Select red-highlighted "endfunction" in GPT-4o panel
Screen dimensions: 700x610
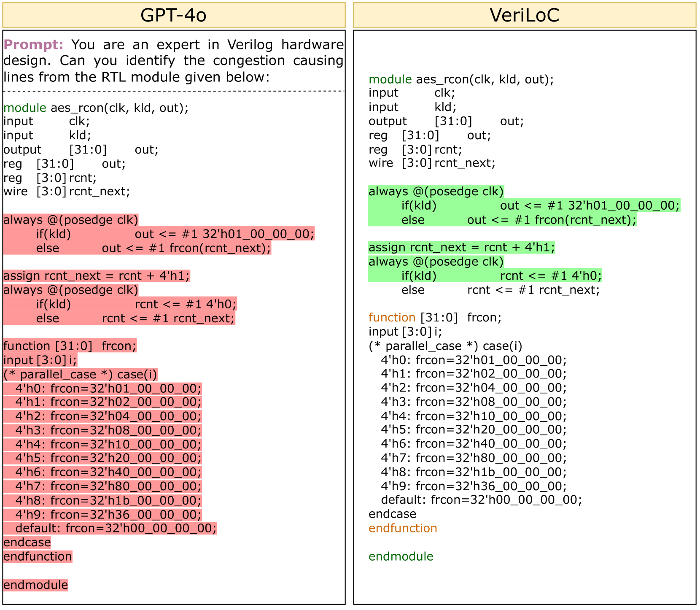(x=38, y=557)
